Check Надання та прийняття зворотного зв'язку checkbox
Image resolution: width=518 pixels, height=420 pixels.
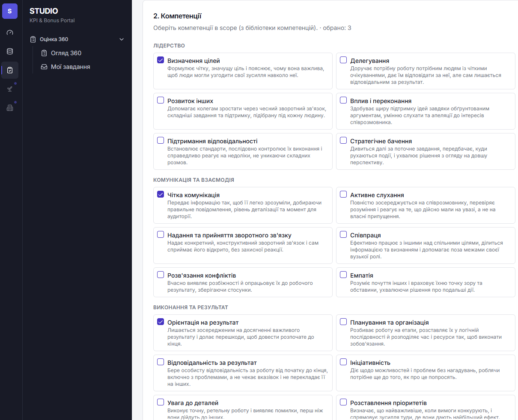point(161,235)
